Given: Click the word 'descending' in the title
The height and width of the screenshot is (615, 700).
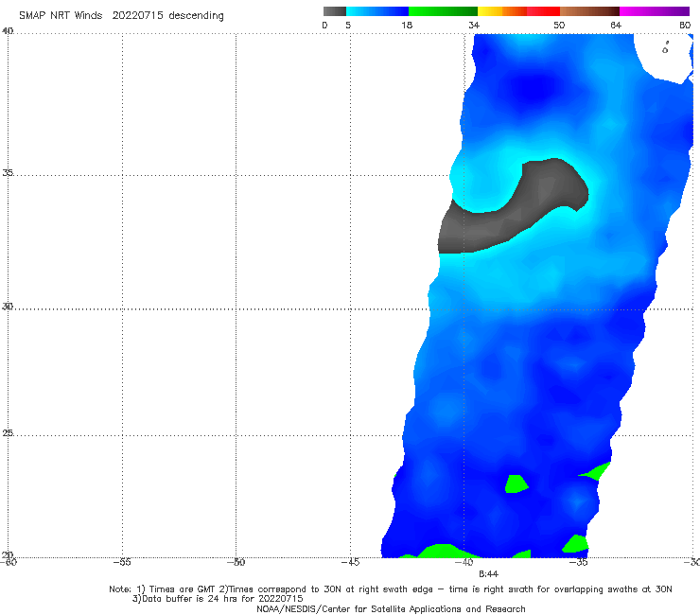Looking at the screenshot, I should click(196, 16).
